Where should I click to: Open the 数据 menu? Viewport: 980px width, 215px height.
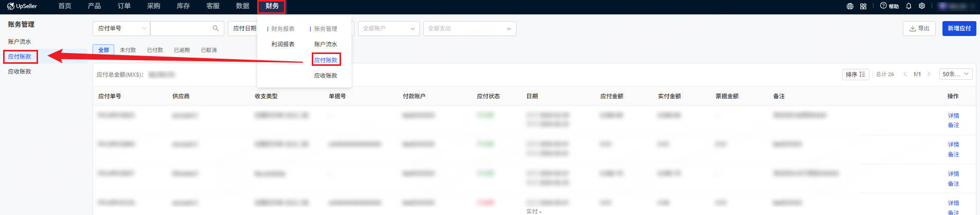click(x=242, y=6)
